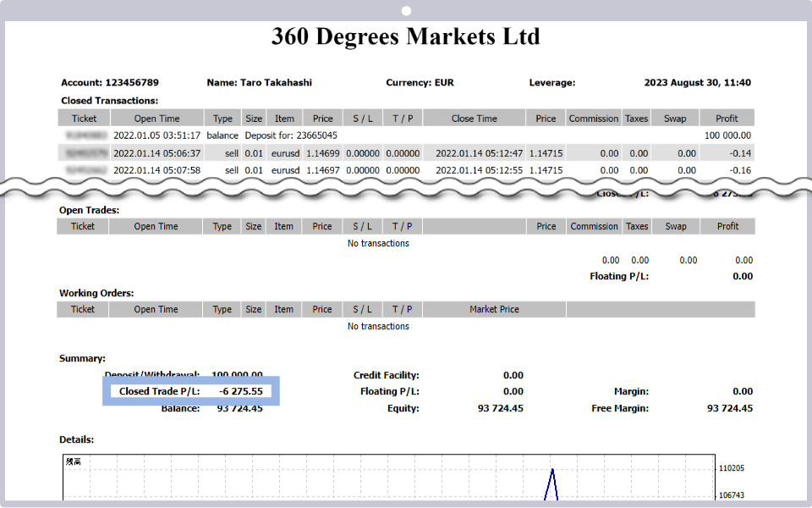
Task: Click the 'Working Orders:' section title
Action: pyautogui.click(x=96, y=293)
